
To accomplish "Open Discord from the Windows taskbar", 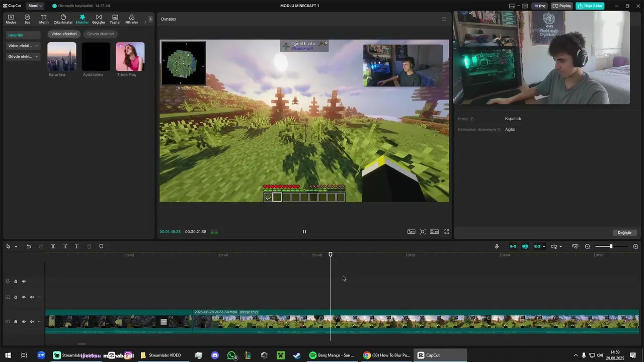I will click(x=215, y=355).
